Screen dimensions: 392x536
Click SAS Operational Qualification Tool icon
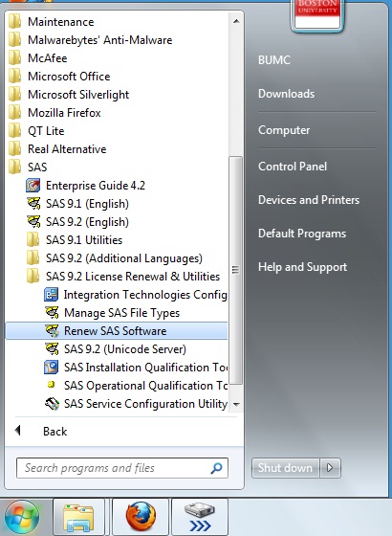tap(52, 385)
